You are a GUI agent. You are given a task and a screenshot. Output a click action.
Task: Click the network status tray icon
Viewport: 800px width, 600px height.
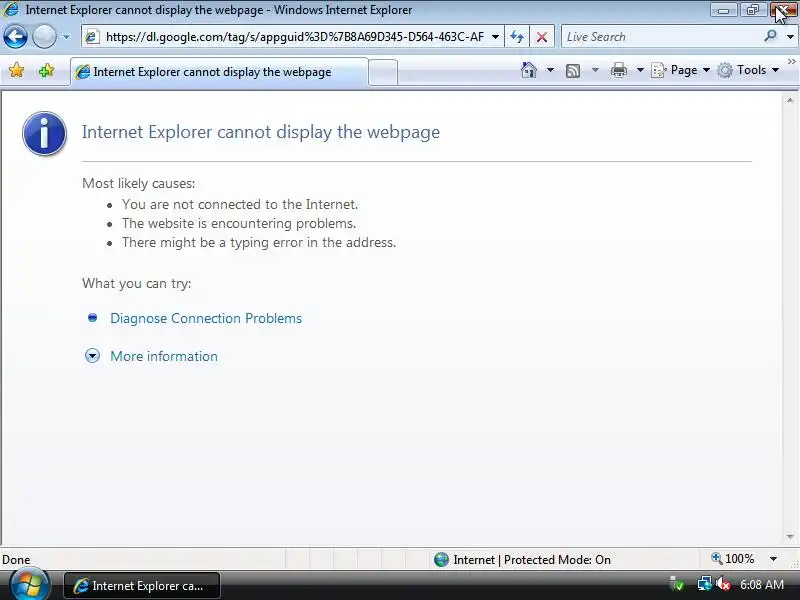(x=705, y=584)
